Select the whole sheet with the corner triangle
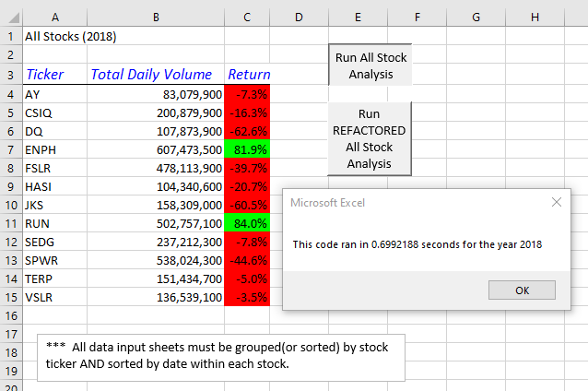 click(14, 18)
